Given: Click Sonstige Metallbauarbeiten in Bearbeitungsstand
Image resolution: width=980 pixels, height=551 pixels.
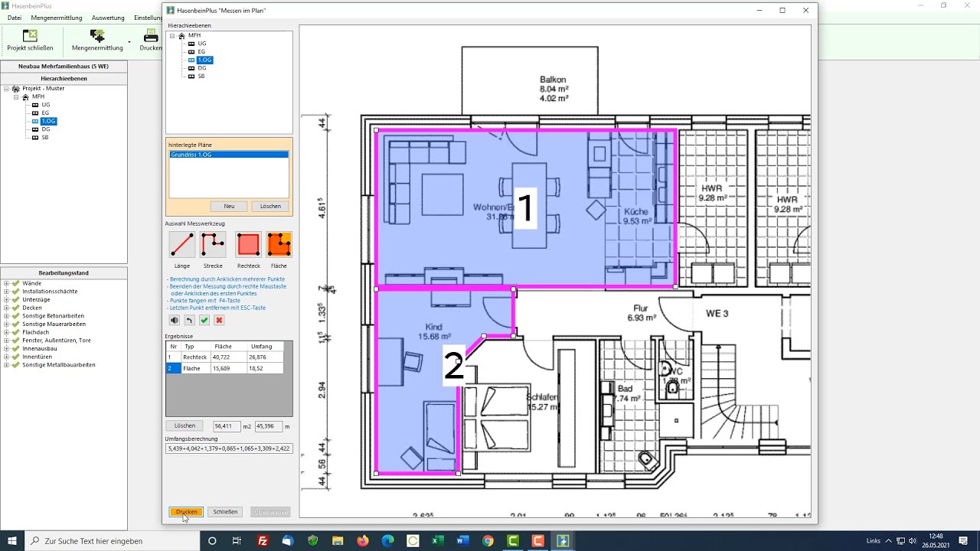Looking at the screenshot, I should coord(59,365).
